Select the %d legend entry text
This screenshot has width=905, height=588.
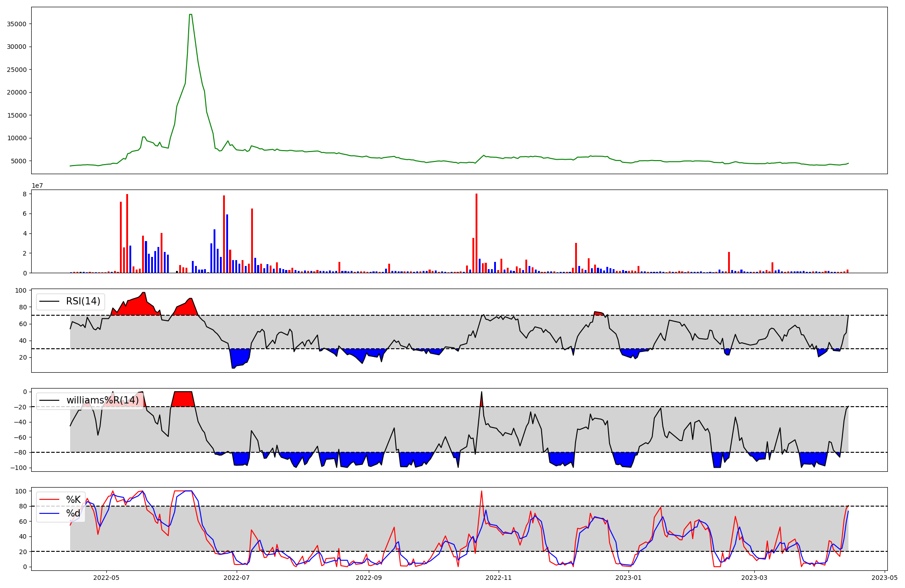[73, 513]
